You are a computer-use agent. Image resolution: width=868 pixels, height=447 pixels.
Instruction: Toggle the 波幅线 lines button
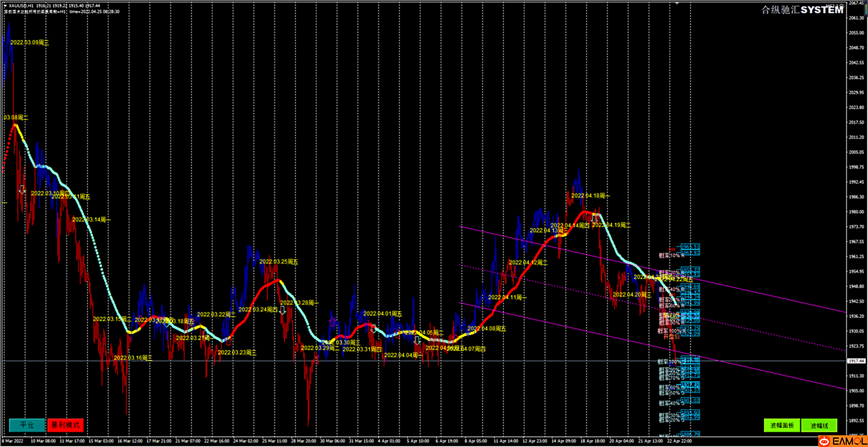pos(819,425)
